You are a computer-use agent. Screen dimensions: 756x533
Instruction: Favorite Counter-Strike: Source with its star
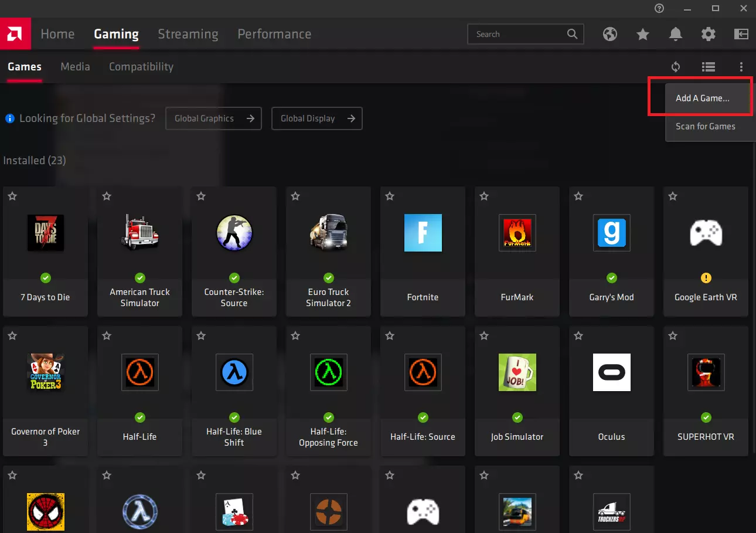click(x=201, y=196)
